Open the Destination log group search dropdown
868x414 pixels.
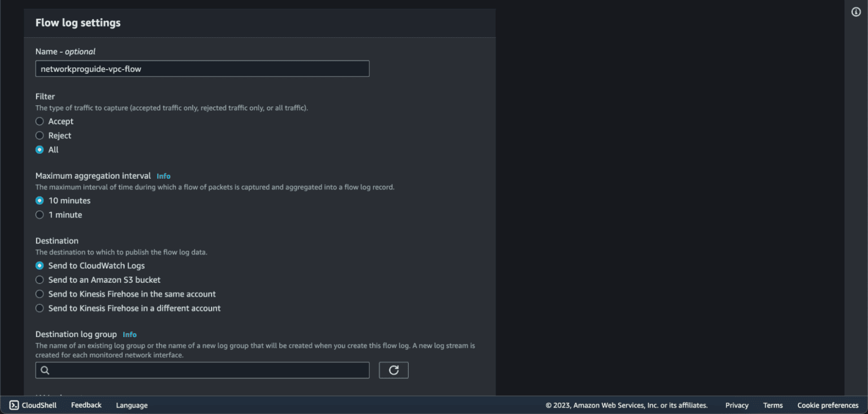point(202,370)
